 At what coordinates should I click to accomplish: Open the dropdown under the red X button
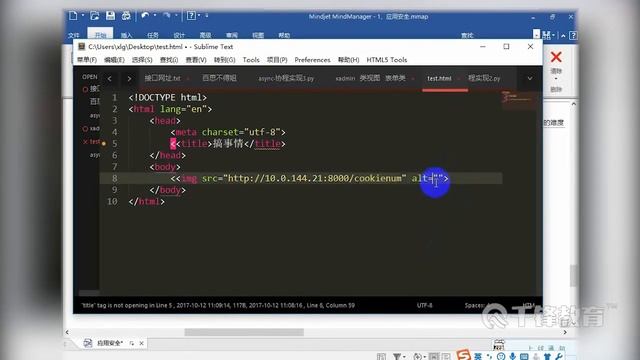point(556,78)
